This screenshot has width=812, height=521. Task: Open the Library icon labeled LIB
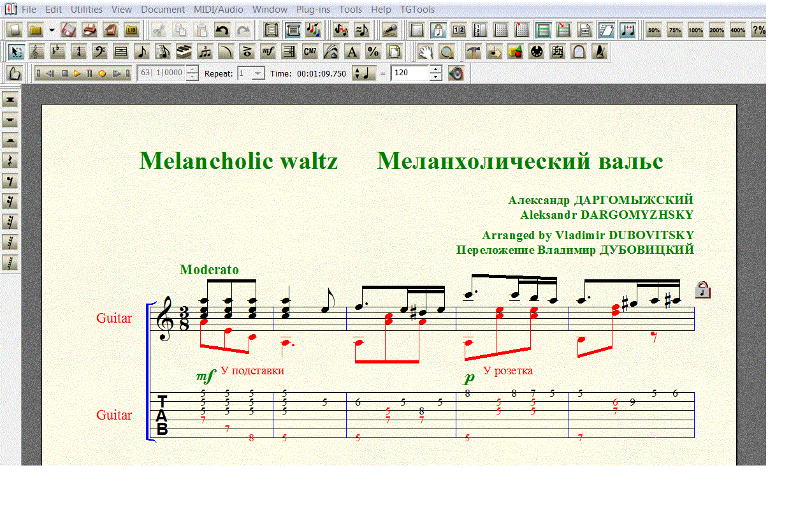[x=132, y=30]
